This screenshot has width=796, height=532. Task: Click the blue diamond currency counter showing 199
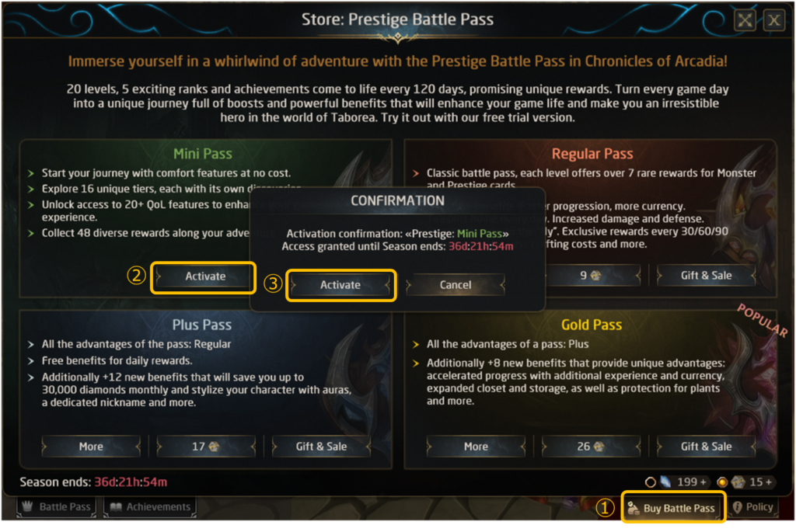(x=676, y=482)
